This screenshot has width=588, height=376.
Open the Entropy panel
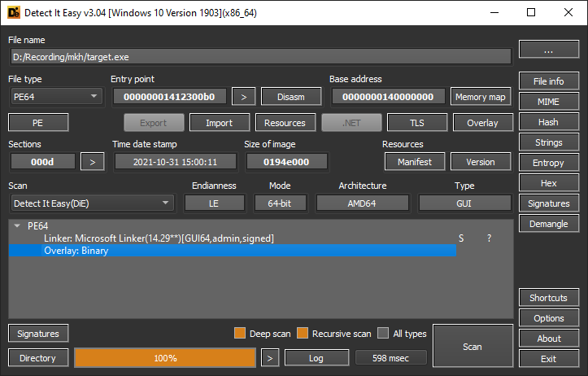548,163
